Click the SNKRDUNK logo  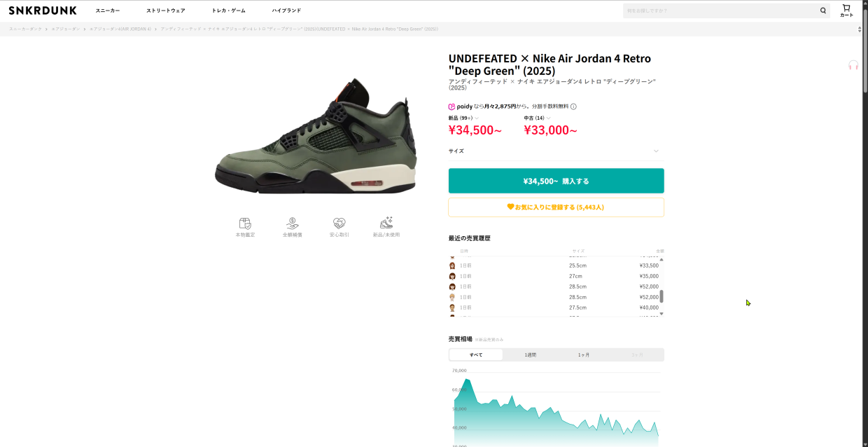click(x=43, y=11)
